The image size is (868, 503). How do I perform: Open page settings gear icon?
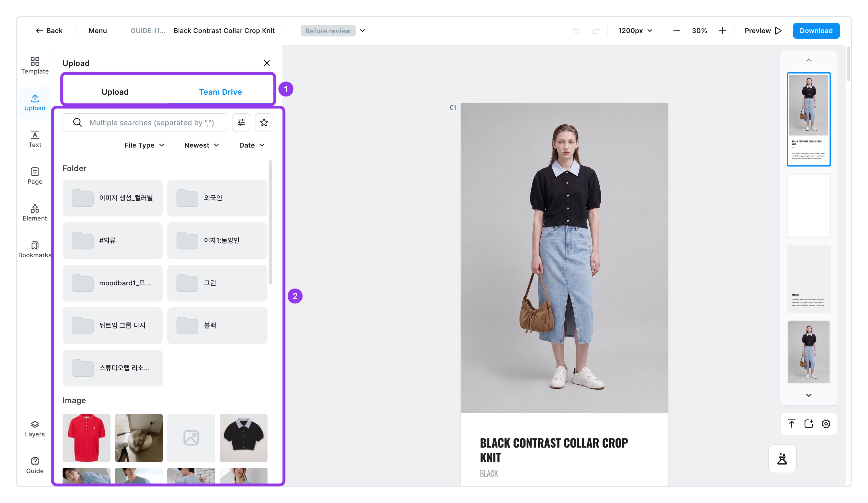[826, 423]
